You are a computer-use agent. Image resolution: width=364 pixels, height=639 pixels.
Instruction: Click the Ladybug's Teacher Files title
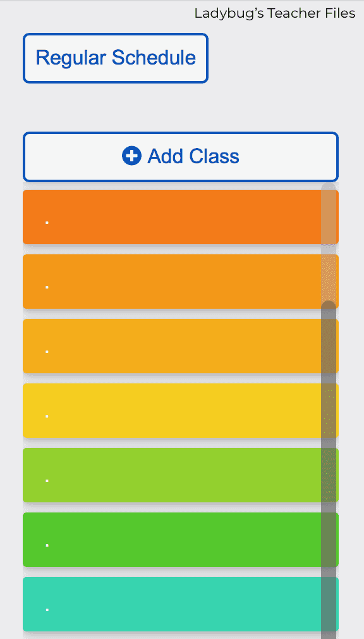pos(275,13)
